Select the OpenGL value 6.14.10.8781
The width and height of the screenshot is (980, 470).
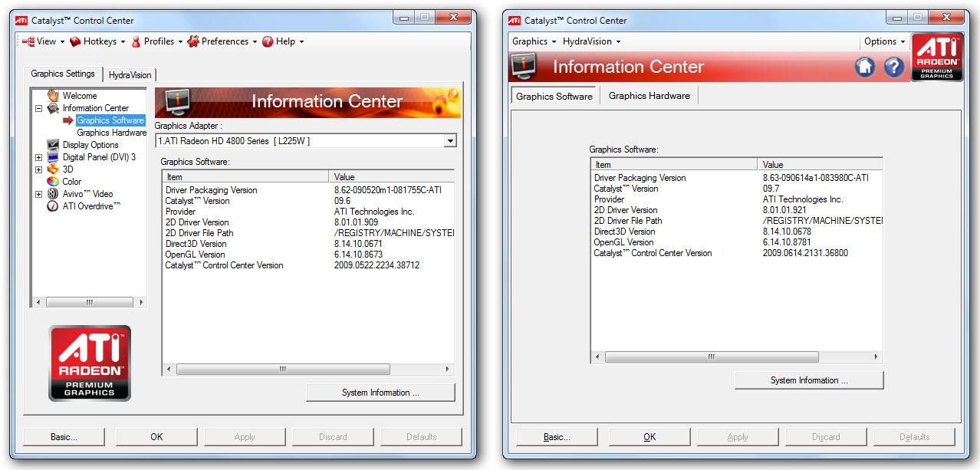point(787,242)
